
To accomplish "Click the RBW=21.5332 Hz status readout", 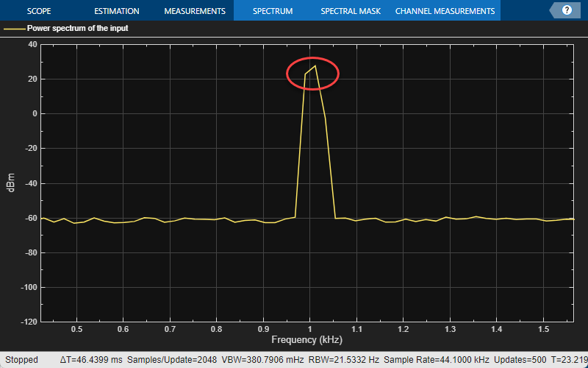I will point(343,360).
